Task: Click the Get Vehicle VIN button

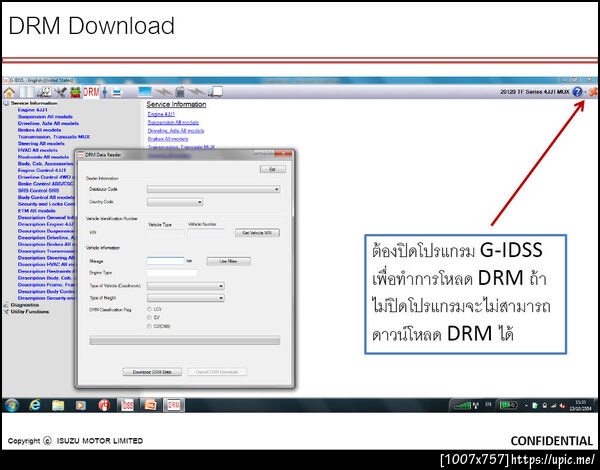Action: click(x=257, y=233)
